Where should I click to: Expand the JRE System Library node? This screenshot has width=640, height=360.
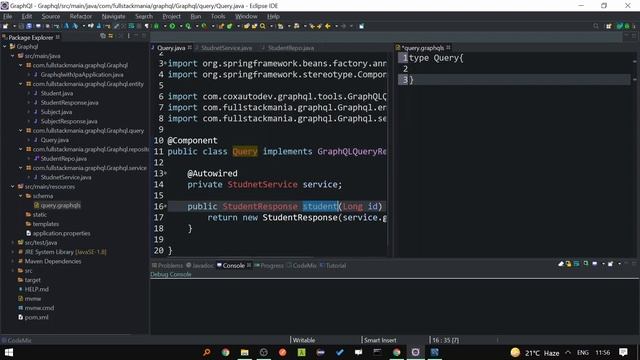click(x=13, y=252)
